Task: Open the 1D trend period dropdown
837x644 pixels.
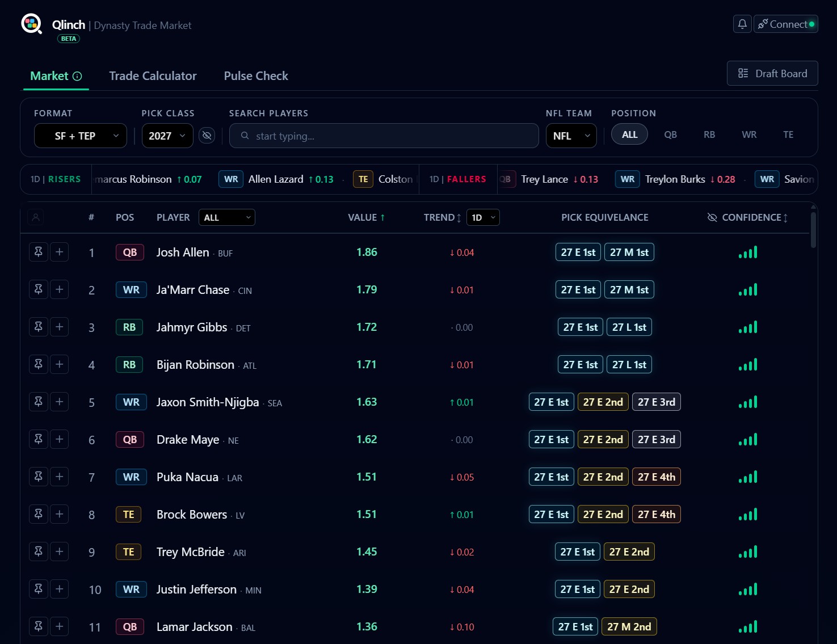Action: click(483, 217)
